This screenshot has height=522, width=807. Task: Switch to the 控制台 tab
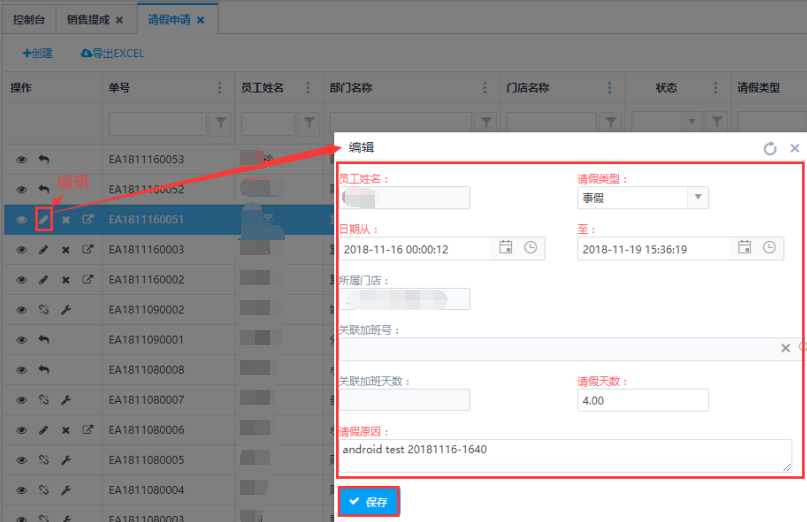point(28,19)
